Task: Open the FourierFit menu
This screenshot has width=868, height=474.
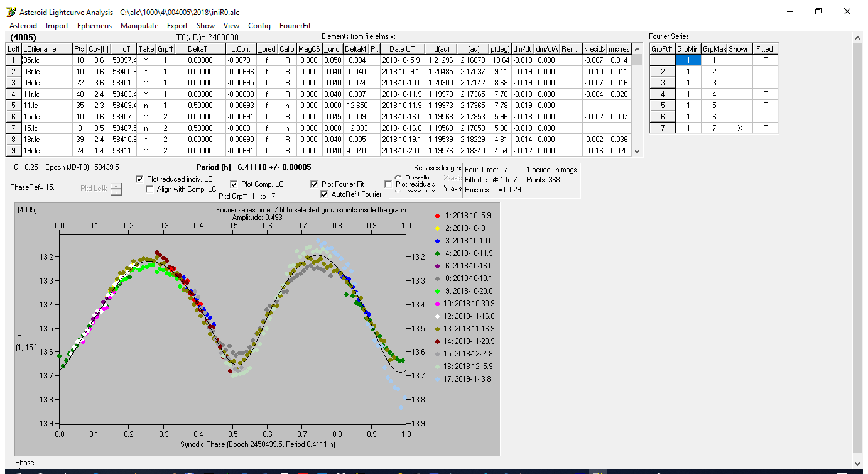Action: click(x=295, y=26)
